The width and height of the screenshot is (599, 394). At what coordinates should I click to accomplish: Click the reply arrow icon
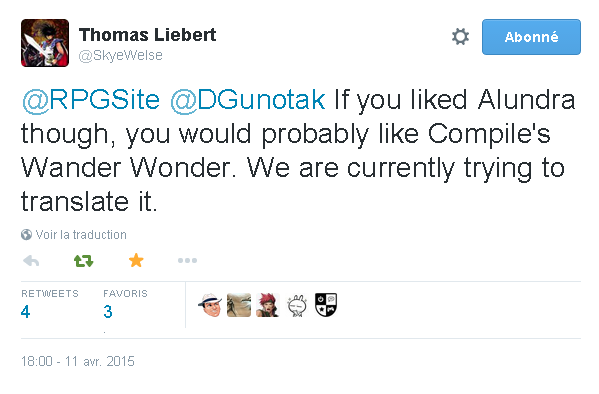[31, 261]
